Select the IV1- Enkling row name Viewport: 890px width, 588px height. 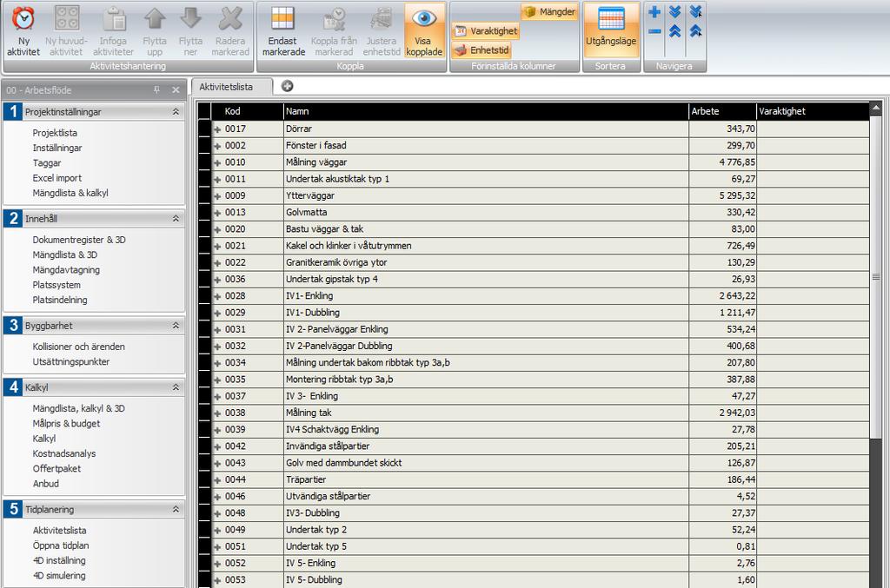486,296
